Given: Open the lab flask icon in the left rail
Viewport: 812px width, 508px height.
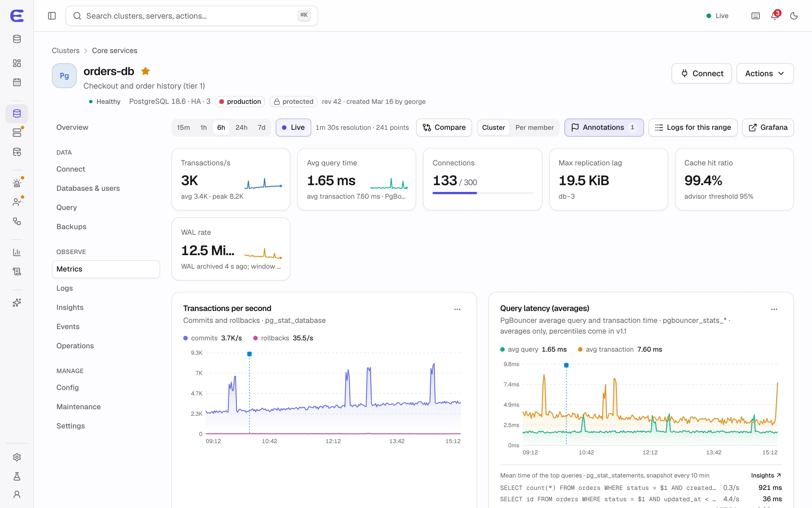Looking at the screenshot, I should click(17, 476).
